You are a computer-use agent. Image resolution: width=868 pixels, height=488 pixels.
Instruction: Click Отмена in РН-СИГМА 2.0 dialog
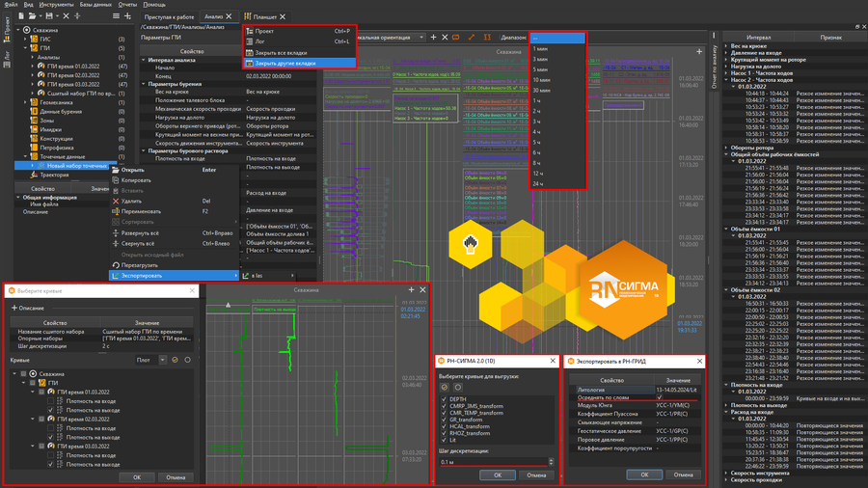(536, 474)
